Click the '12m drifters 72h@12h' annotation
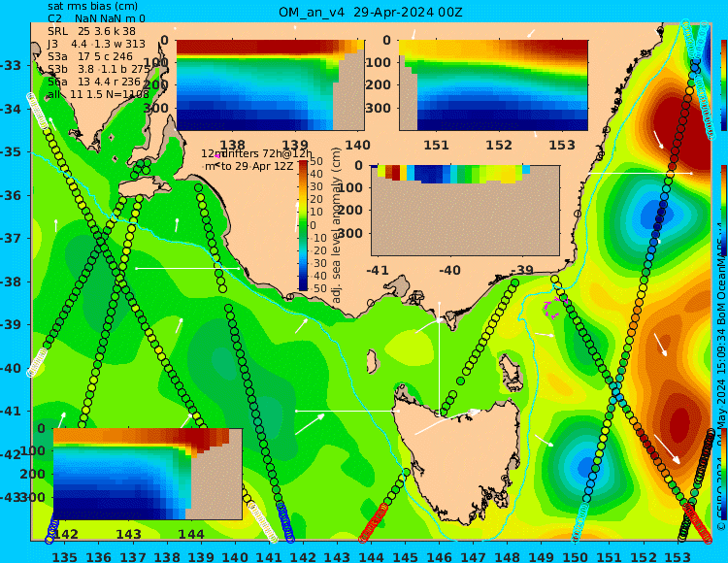The image size is (728, 563). [x=257, y=153]
